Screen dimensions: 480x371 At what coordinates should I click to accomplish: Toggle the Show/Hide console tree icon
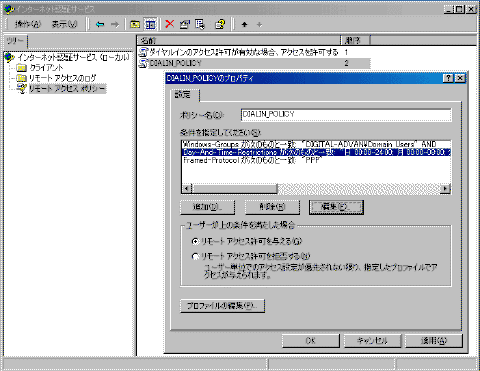click(x=150, y=24)
